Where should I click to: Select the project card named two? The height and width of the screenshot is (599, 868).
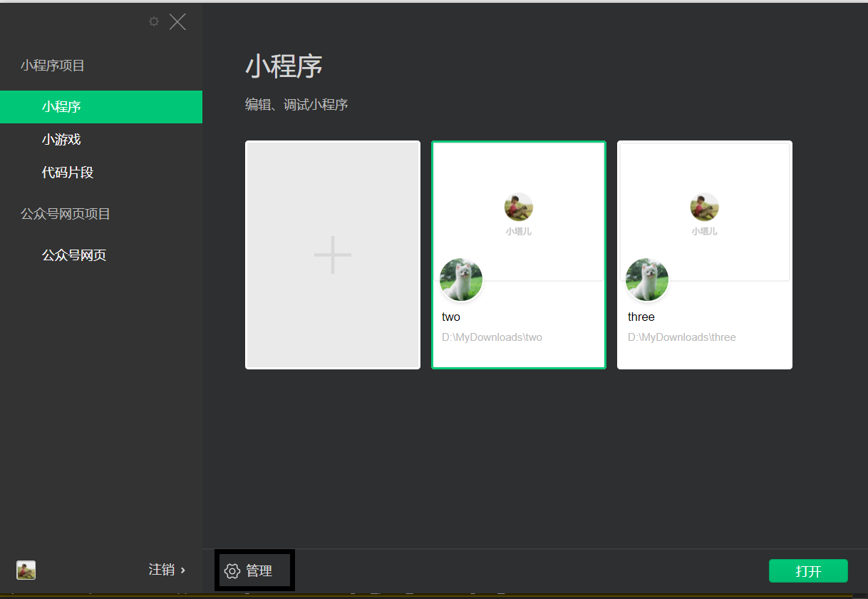pyautogui.click(x=519, y=255)
